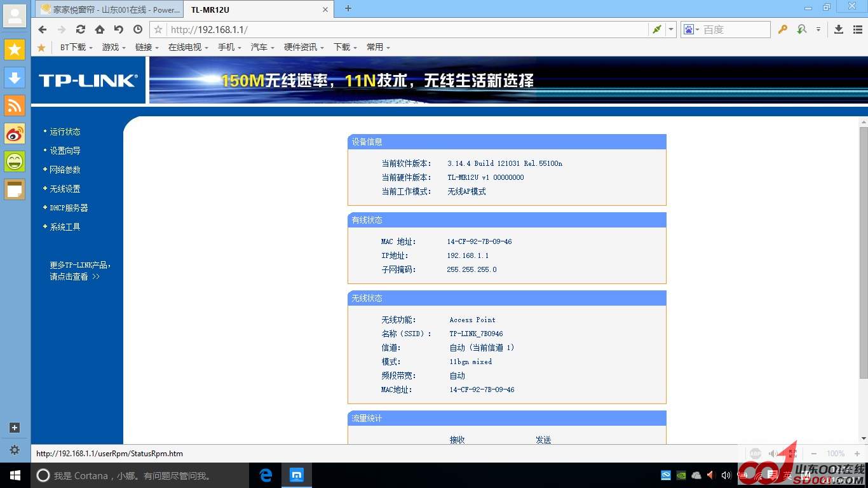868x488 pixels.
Task: Open the browser main menu icon
Action: pos(858,29)
